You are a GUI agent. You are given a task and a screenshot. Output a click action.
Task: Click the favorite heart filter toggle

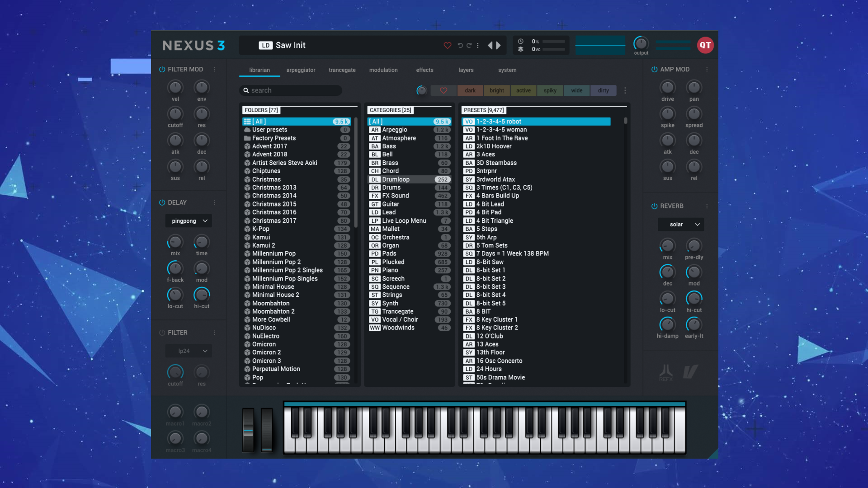tap(443, 90)
